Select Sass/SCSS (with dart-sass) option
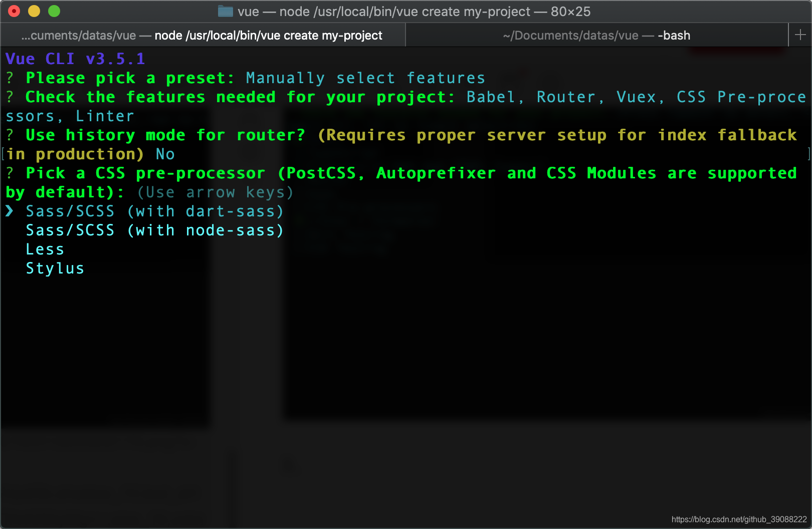Viewport: 812px width, 529px height. 154,211
